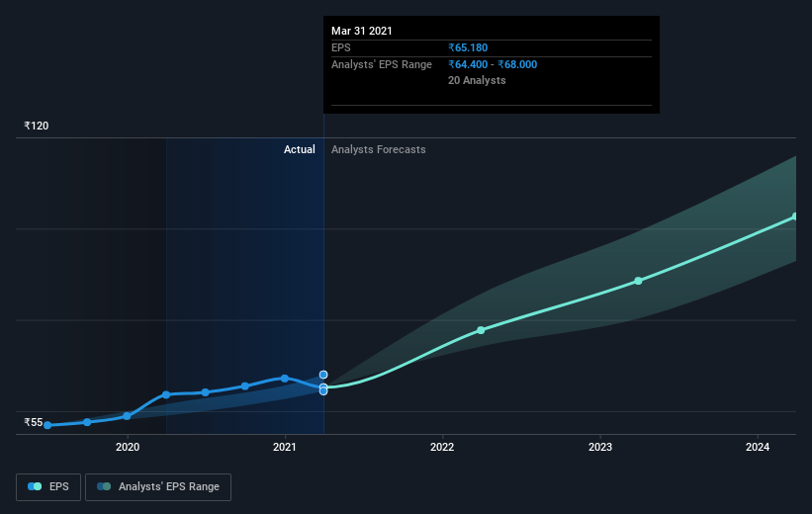The image size is (812, 514).
Task: Click the 2021 x-axis label
Action: click(284, 447)
